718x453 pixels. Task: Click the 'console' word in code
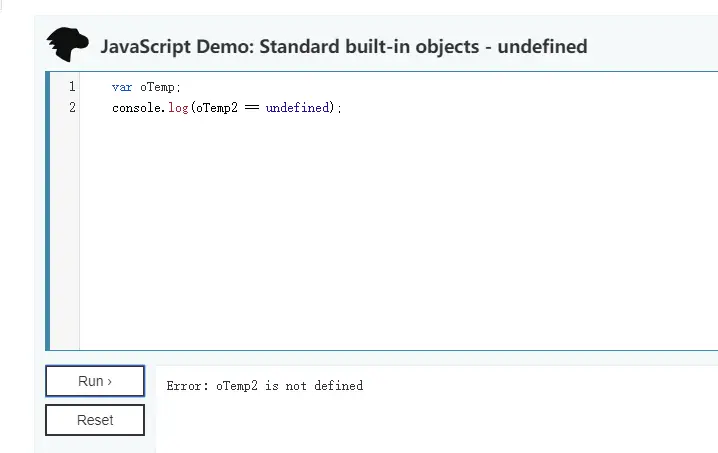point(136,107)
